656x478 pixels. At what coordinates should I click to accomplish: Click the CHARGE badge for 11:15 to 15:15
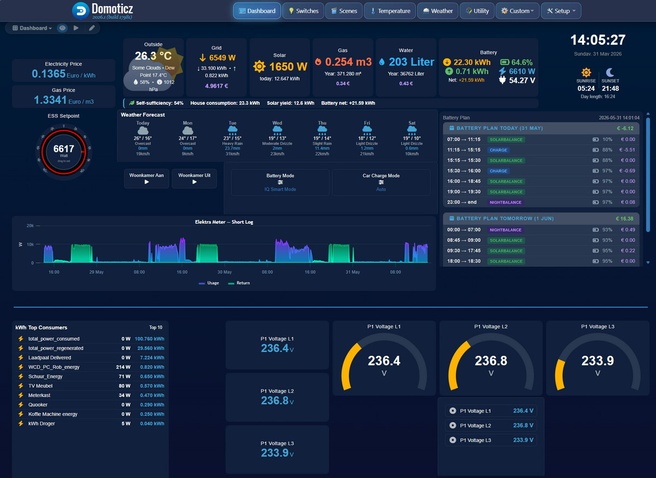(x=498, y=150)
